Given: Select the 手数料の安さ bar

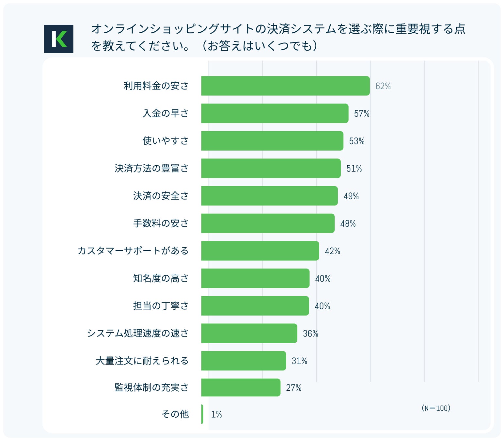Looking at the screenshot, I should (x=268, y=223).
